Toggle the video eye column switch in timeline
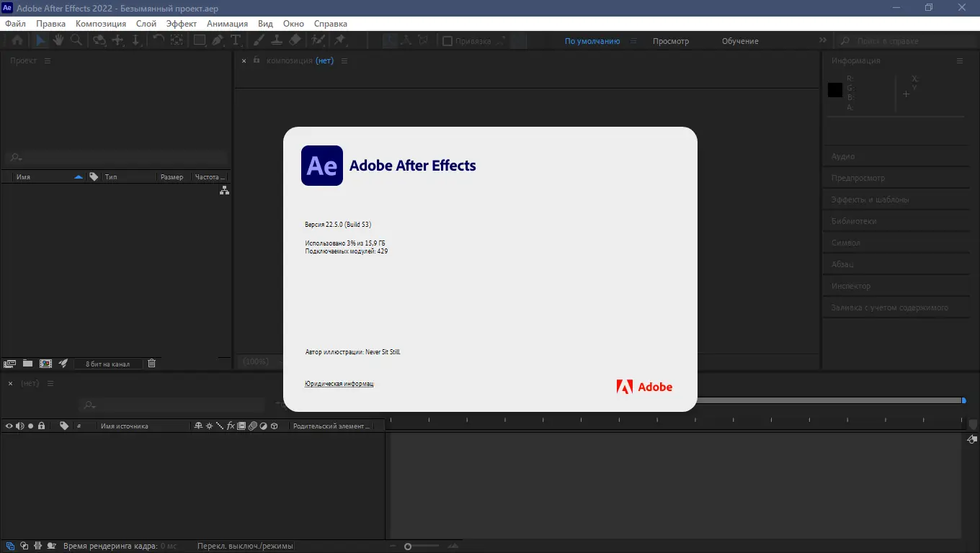The width and height of the screenshot is (980, 553). (9, 426)
